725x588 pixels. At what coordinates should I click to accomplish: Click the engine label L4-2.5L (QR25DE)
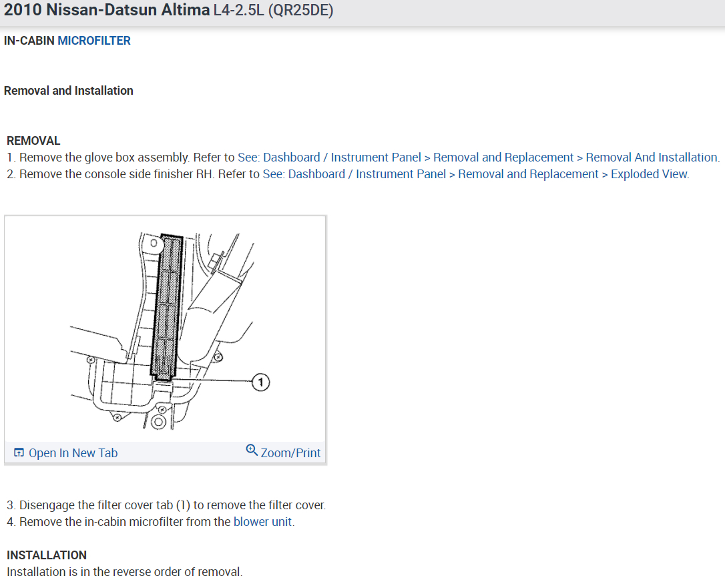(273, 10)
